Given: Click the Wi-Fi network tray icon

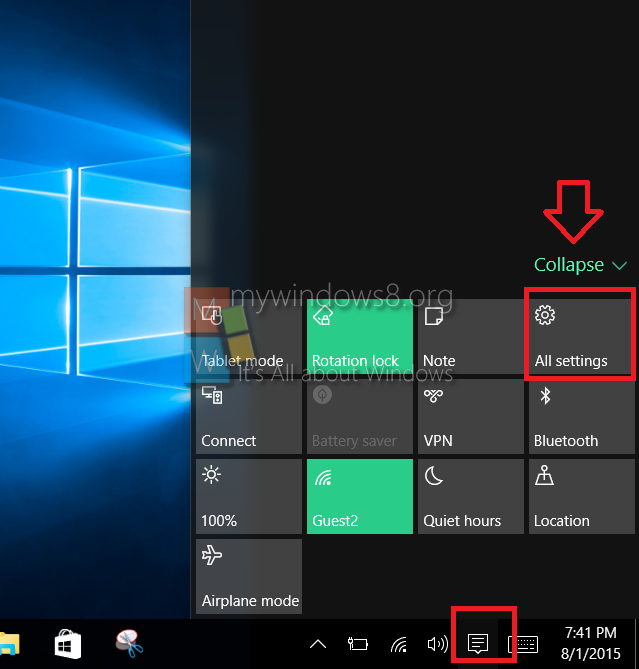Looking at the screenshot, I should pos(398,643).
